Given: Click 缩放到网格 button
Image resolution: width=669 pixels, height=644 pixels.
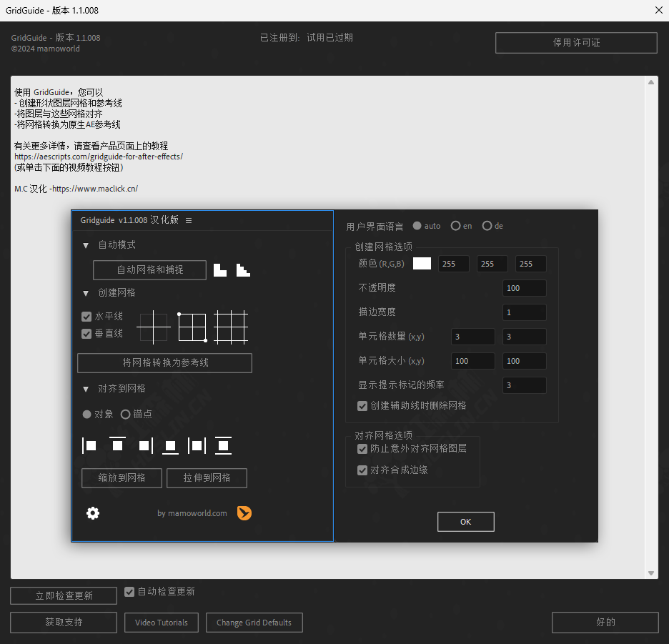Looking at the screenshot, I should tap(122, 478).
